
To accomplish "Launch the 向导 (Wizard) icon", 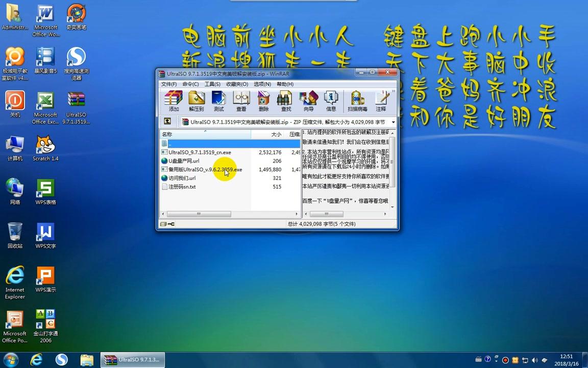I will (x=308, y=101).
